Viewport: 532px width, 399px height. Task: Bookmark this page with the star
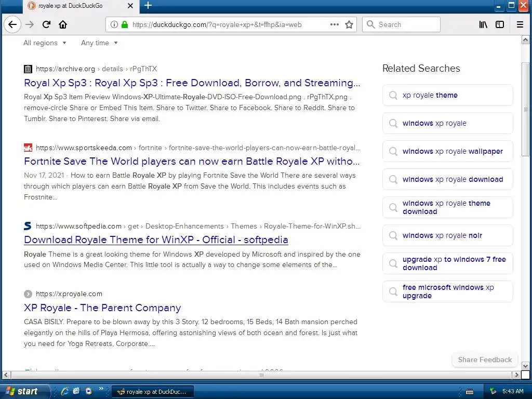click(349, 24)
